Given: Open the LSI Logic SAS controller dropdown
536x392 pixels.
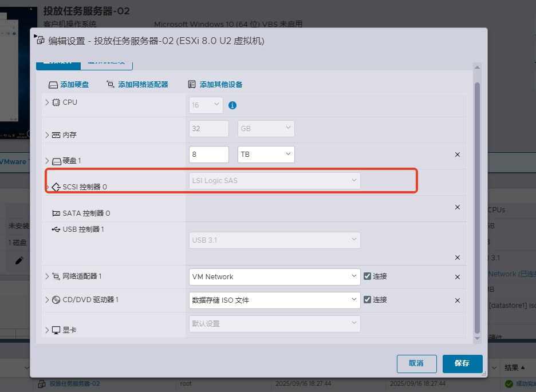Looking at the screenshot, I should point(274,181).
